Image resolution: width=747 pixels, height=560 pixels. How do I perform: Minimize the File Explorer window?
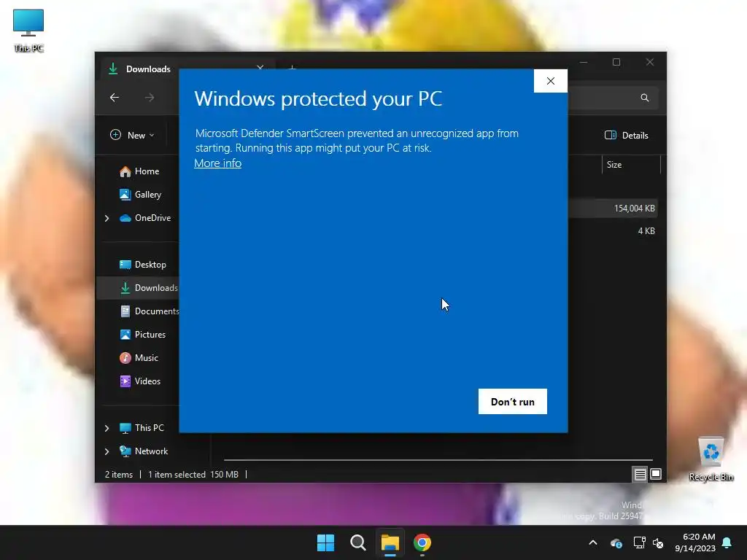pyautogui.click(x=584, y=63)
